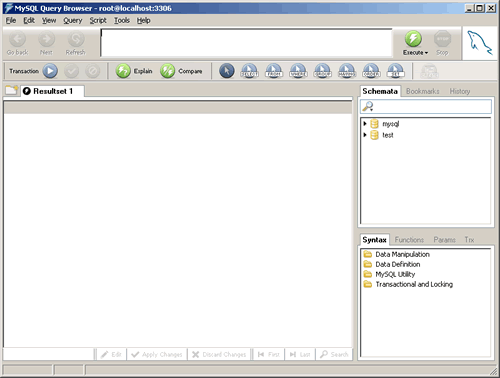This screenshot has height=378, width=500.
Task: Click the SELECT query builder icon
Action: pyautogui.click(x=249, y=71)
